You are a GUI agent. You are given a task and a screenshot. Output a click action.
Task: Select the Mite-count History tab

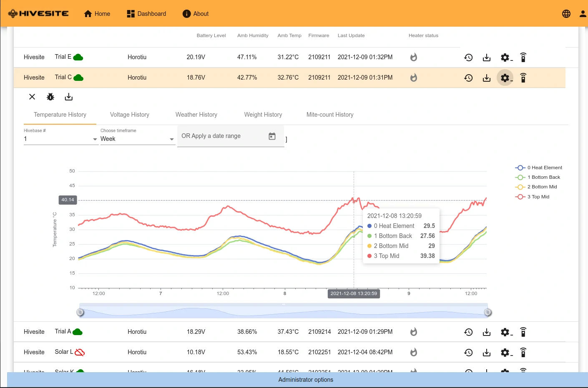[x=329, y=115]
